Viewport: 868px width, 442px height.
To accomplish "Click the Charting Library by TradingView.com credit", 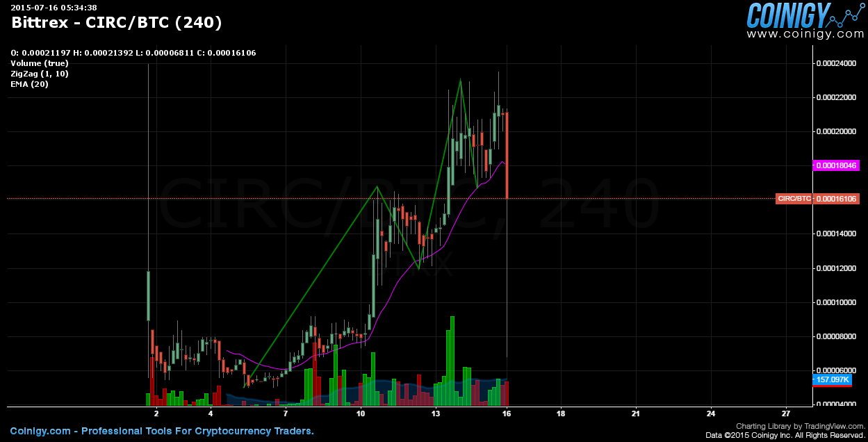I will (799, 426).
